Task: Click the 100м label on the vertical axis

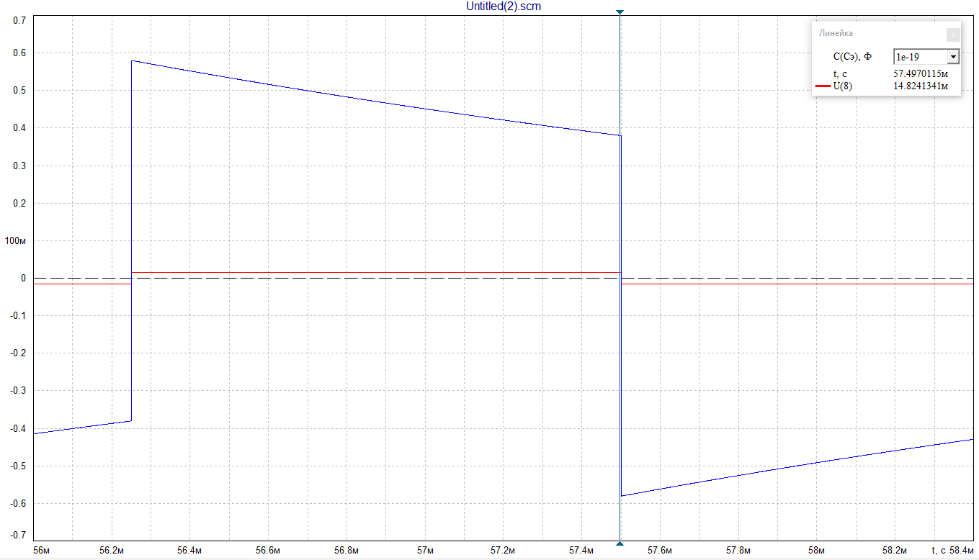Action: pyautogui.click(x=16, y=240)
